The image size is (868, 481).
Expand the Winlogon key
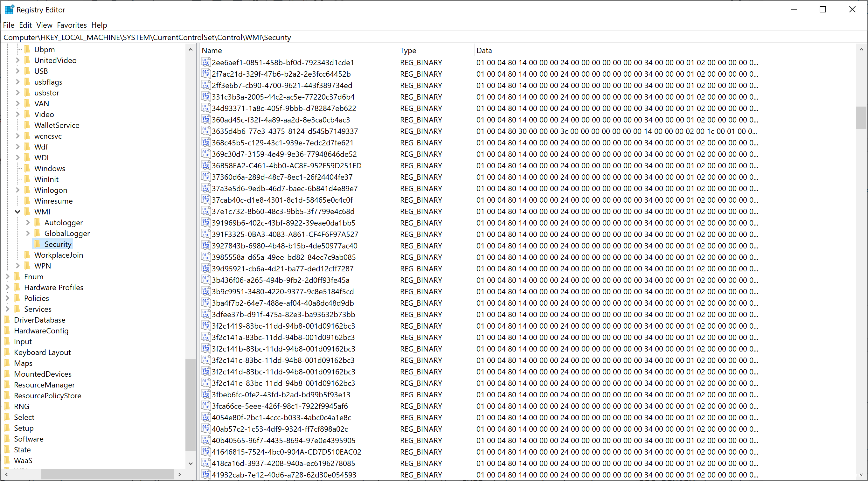coord(17,190)
